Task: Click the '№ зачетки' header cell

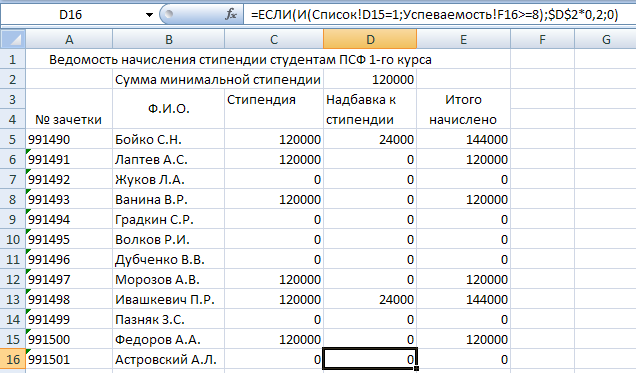Action: 69,109
